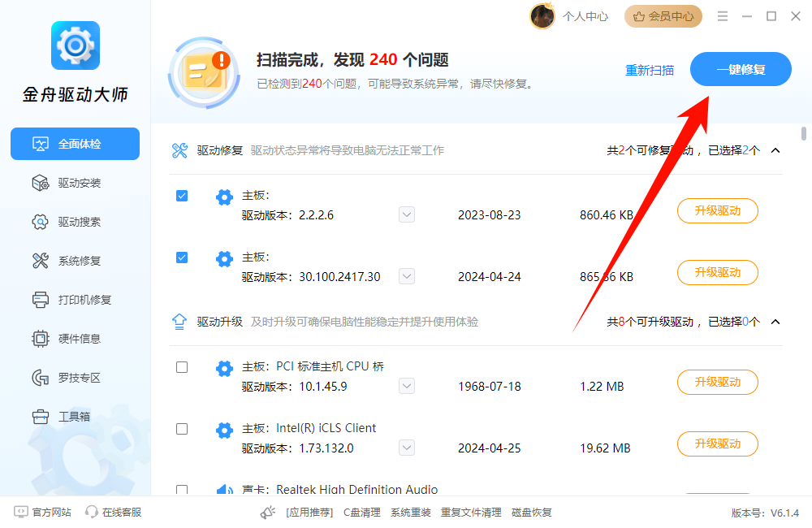Select 驱动搜索 in the sidebar
812x528 pixels.
tap(75, 222)
